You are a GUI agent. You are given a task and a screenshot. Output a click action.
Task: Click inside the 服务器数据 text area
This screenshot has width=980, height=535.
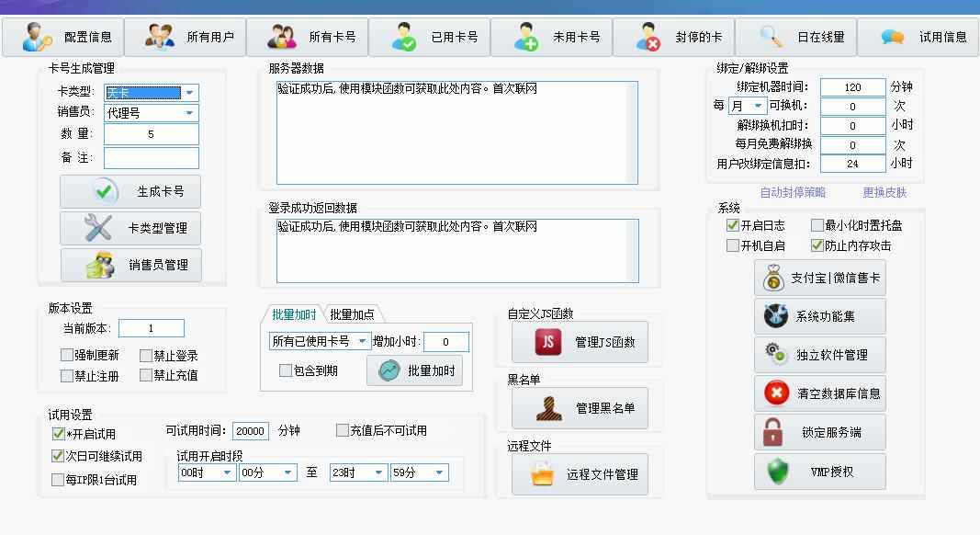tap(456, 132)
